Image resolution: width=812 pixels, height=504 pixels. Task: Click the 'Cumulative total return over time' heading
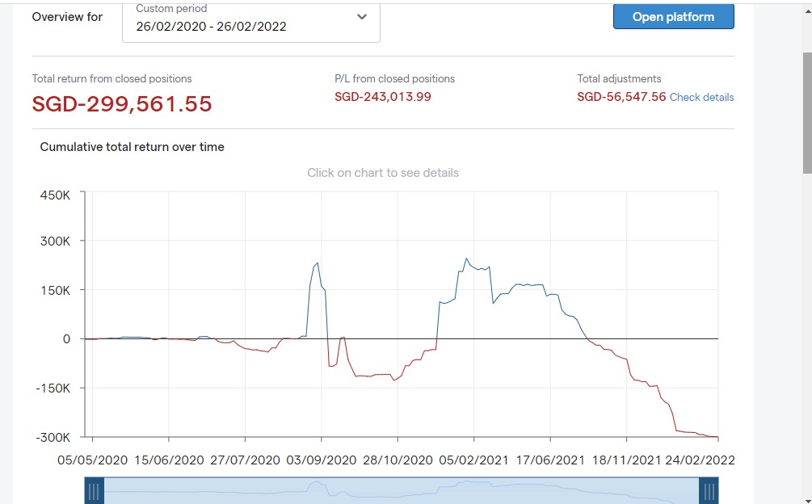132,147
